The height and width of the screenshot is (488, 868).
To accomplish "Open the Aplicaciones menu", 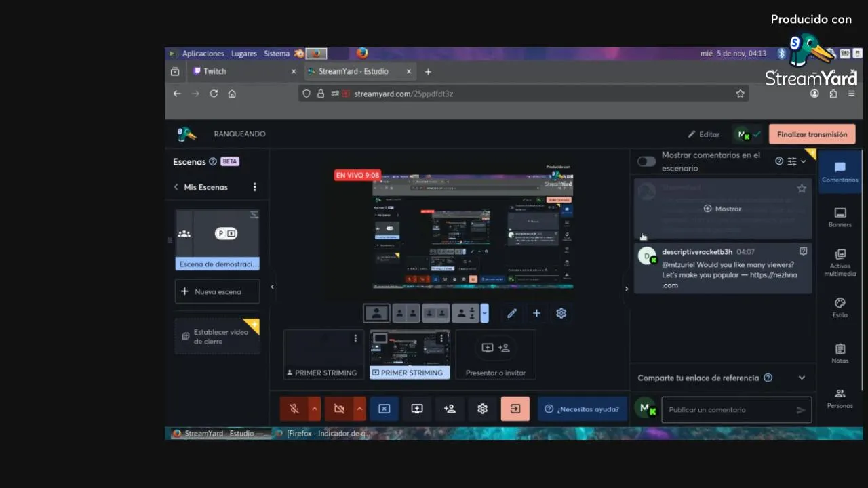I will tap(203, 53).
